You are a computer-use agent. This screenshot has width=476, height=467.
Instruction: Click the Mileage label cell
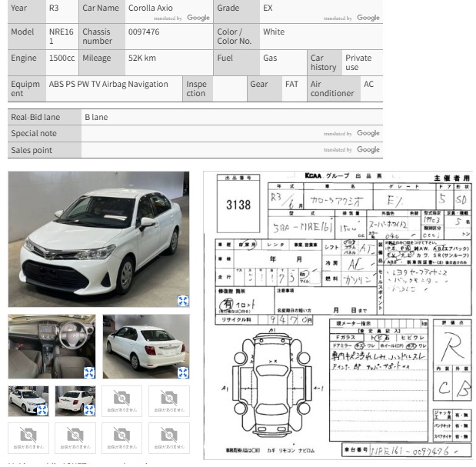tap(102, 62)
